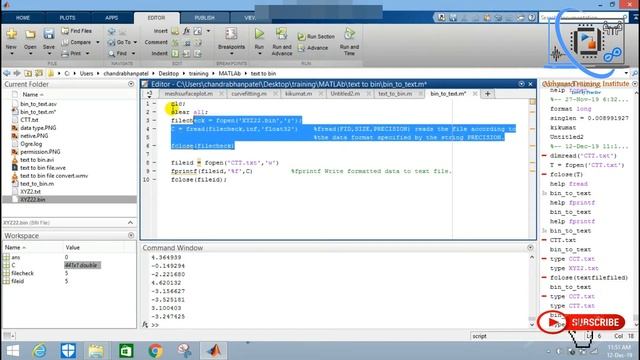Click Run and Advance icon
Viewport: 640px width, 360px height.
[x=281, y=34]
